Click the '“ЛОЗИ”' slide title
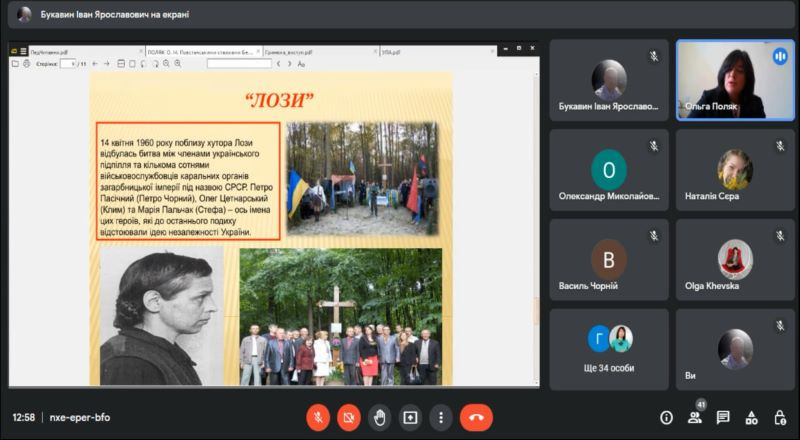This screenshot has width=800, height=440. coord(279,101)
